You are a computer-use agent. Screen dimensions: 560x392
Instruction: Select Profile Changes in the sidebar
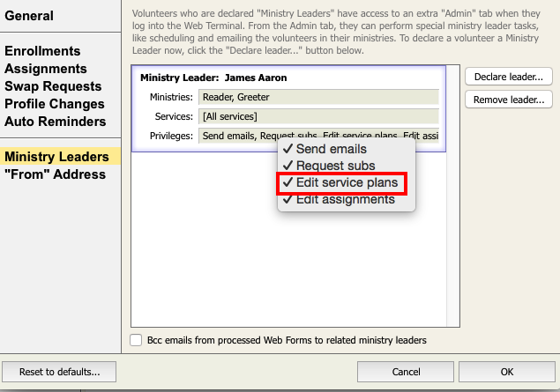click(x=55, y=104)
